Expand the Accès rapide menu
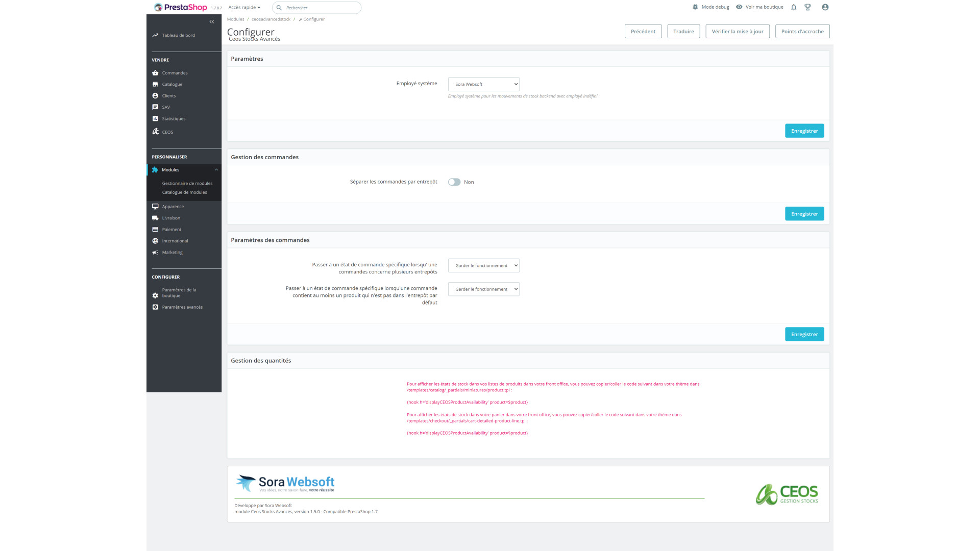 244,7
